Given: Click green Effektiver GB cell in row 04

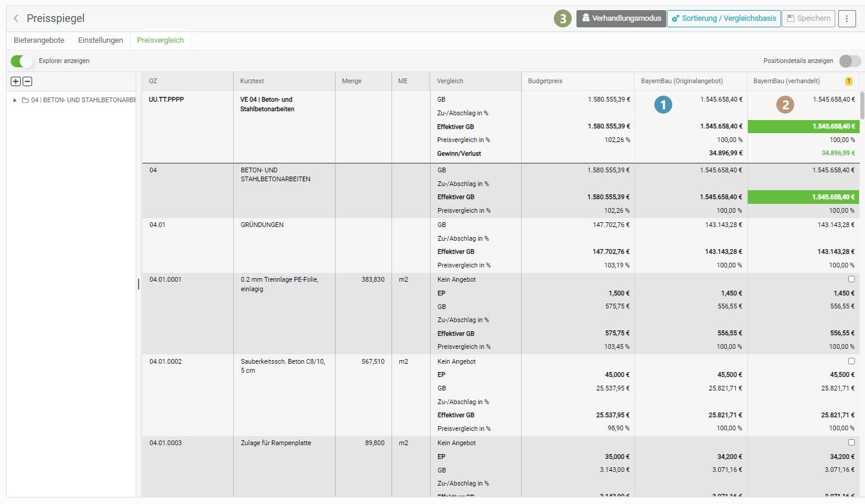Looking at the screenshot, I should pos(803,197).
